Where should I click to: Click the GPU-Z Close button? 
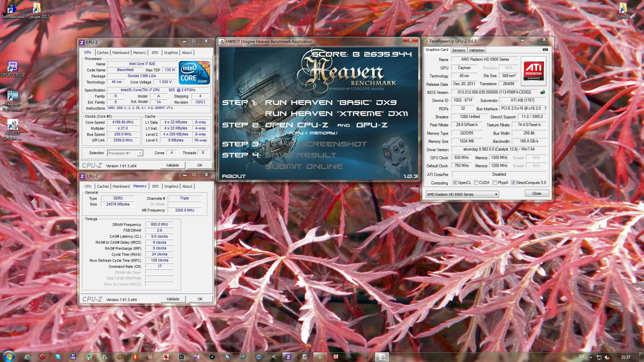(537, 193)
